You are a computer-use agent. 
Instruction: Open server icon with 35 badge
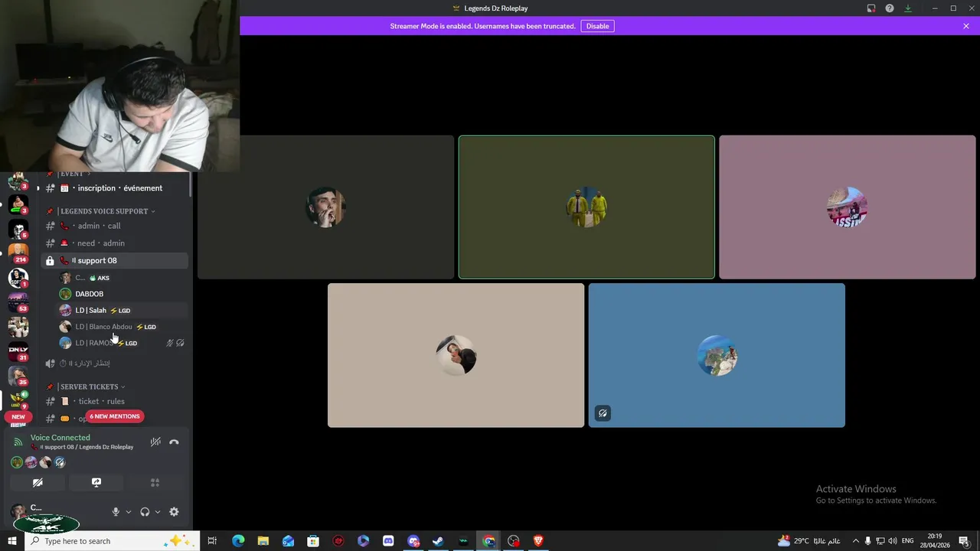point(18,375)
